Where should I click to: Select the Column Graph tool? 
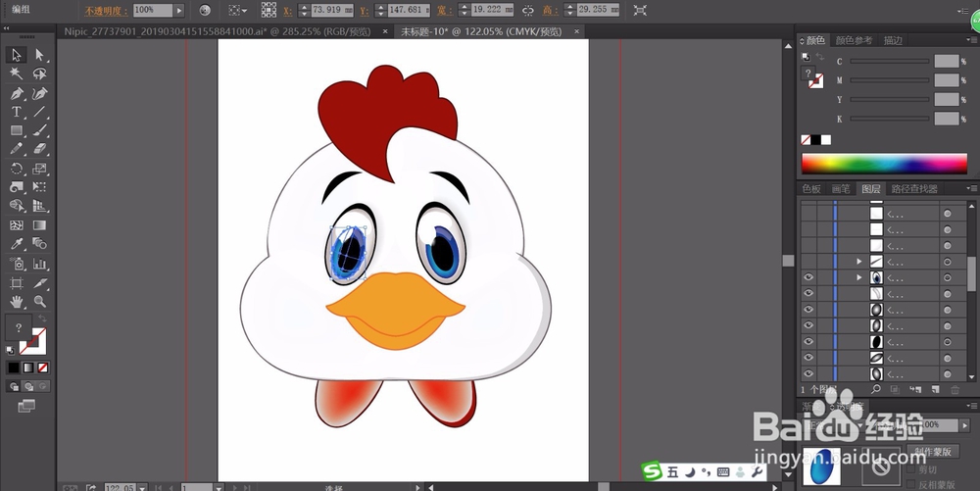tap(39, 264)
